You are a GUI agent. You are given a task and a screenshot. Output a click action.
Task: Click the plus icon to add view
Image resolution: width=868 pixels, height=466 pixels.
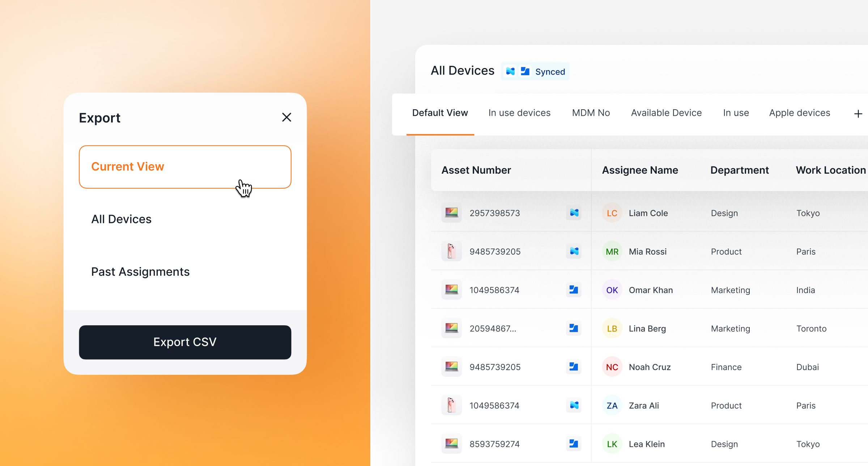tap(858, 114)
